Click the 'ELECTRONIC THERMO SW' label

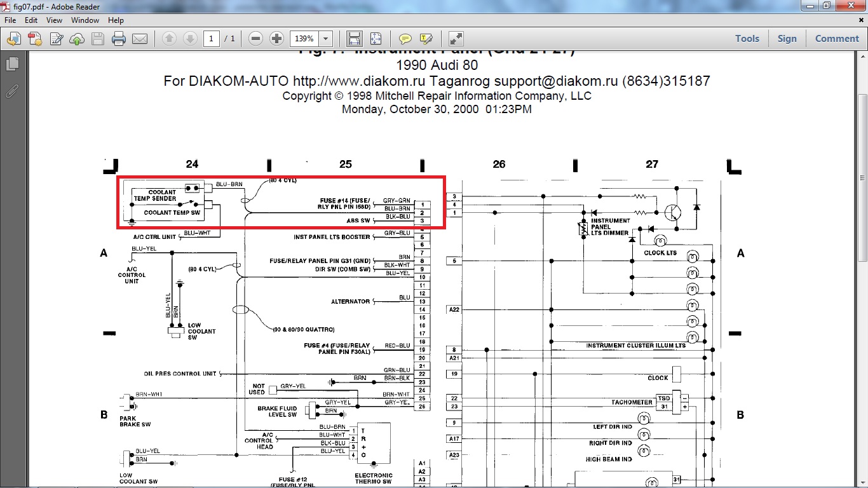click(374, 478)
